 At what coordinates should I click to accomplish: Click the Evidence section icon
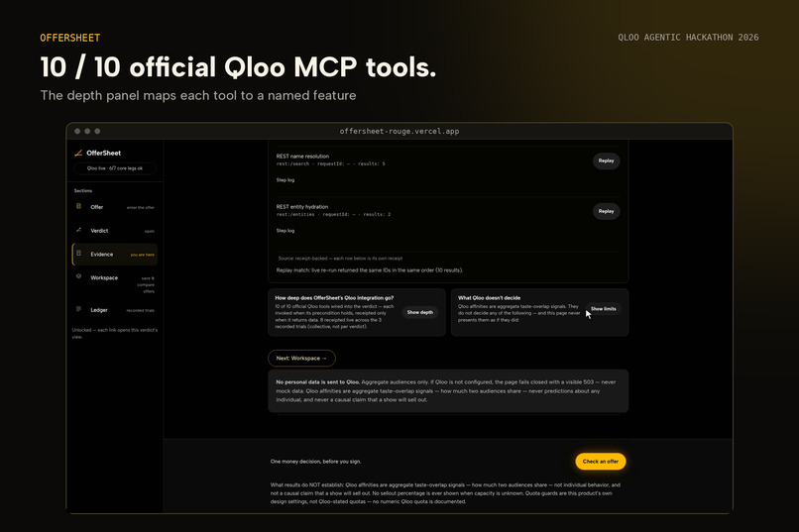click(x=78, y=253)
